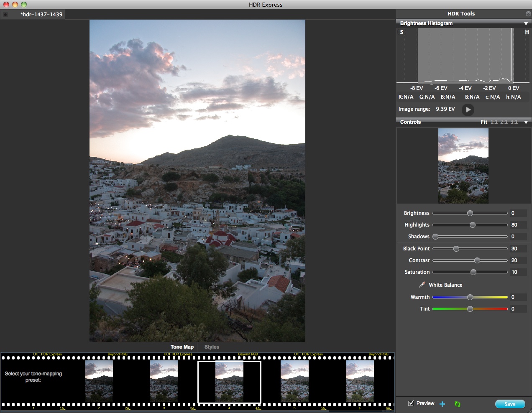This screenshot has height=413, width=532.
Task: Click Fit in the Controls header
Action: (484, 122)
